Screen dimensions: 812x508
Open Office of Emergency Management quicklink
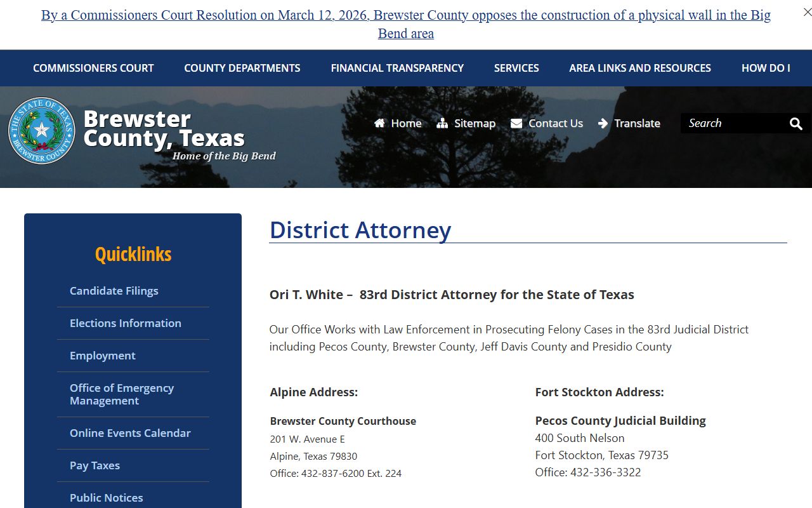(122, 394)
